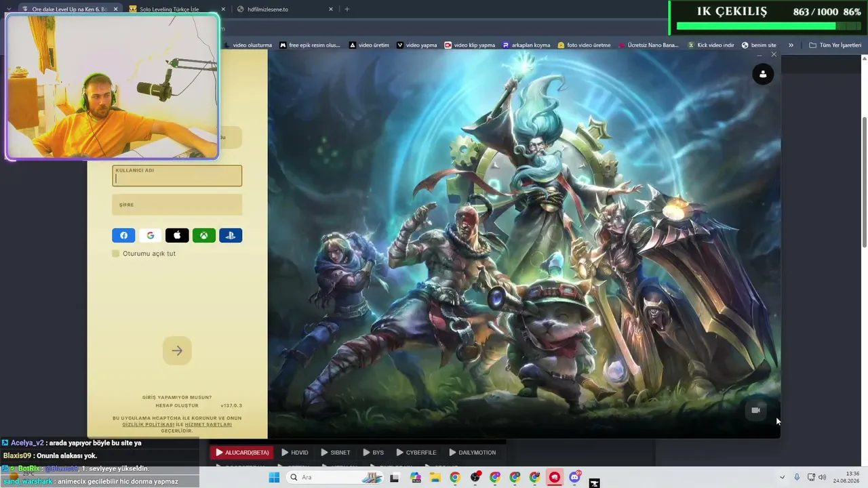Click chat username sand_warshark
The width and height of the screenshot is (868, 488).
point(28,481)
